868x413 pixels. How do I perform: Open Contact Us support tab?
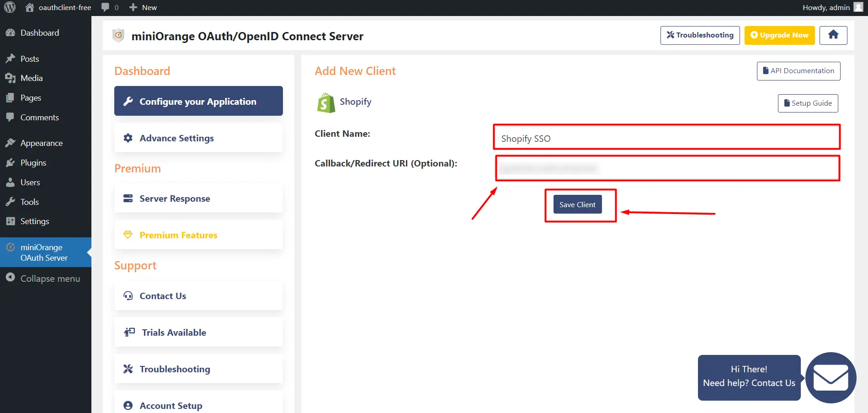click(x=198, y=295)
